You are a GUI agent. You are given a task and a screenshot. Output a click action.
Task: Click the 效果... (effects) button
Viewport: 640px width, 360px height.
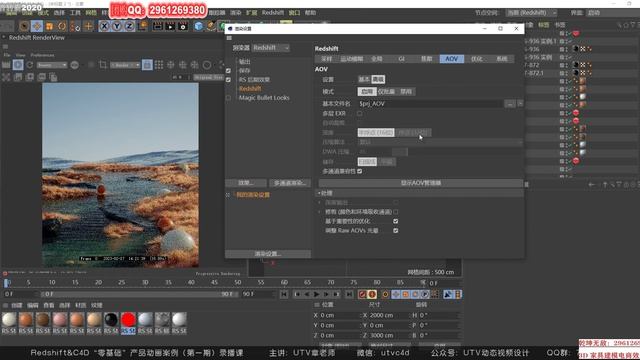(246, 183)
